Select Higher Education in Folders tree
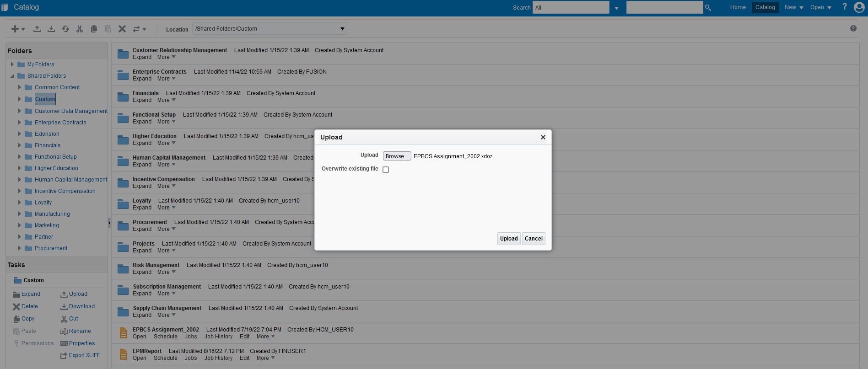 click(56, 168)
